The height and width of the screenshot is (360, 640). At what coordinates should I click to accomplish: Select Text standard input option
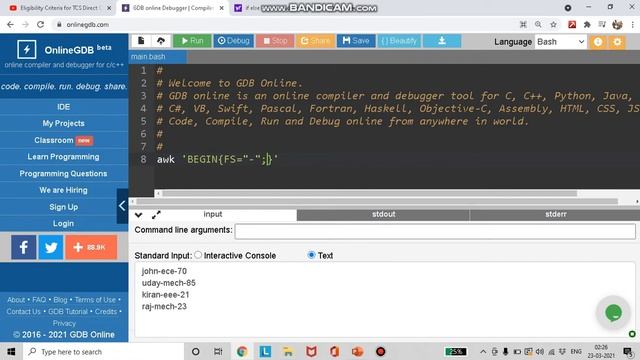[x=311, y=255]
